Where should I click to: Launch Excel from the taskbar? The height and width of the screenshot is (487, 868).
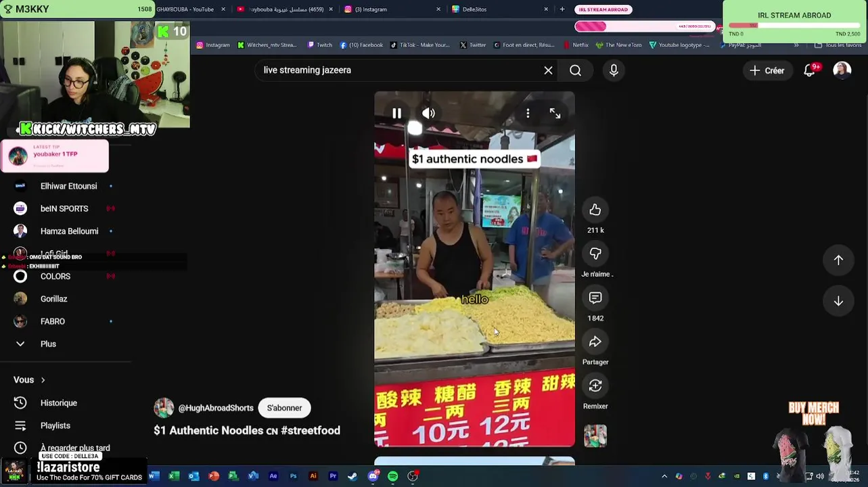[x=174, y=476]
